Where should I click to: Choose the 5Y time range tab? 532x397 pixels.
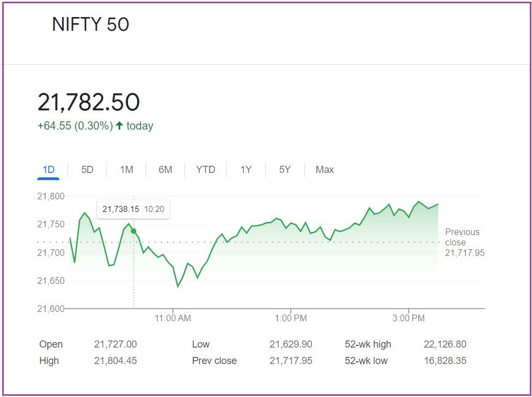pos(284,170)
